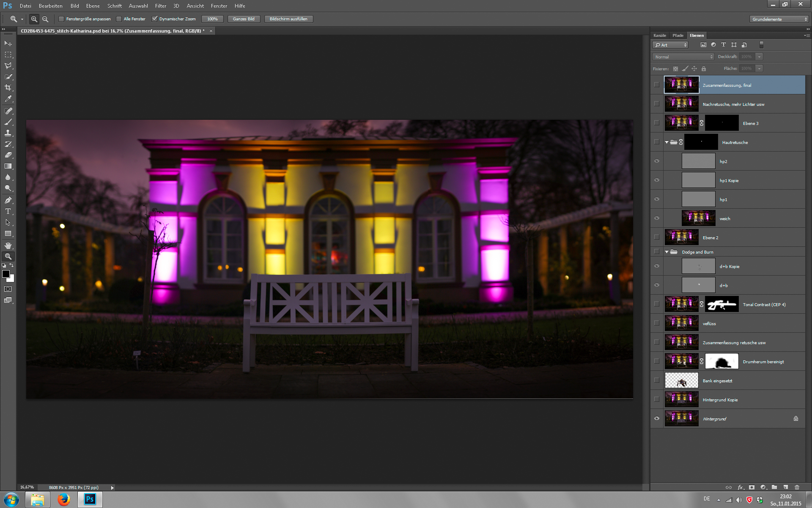
Task: Select the Hand tool
Action: point(8,245)
